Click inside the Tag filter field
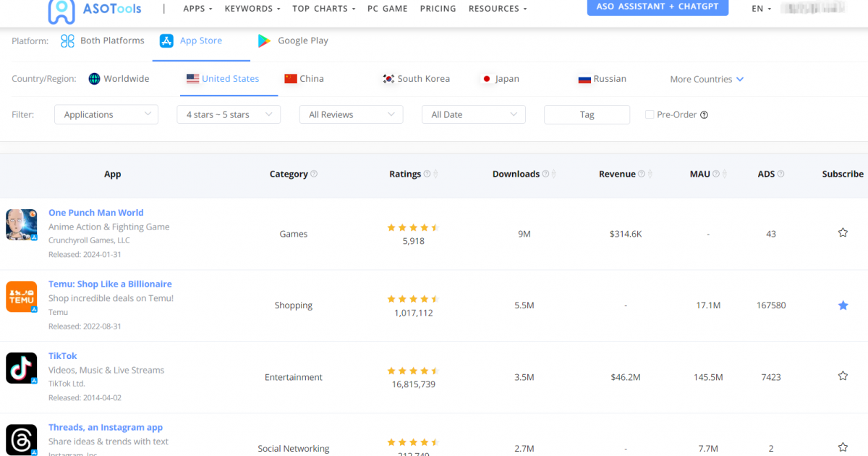The height and width of the screenshot is (456, 868). 587,114
